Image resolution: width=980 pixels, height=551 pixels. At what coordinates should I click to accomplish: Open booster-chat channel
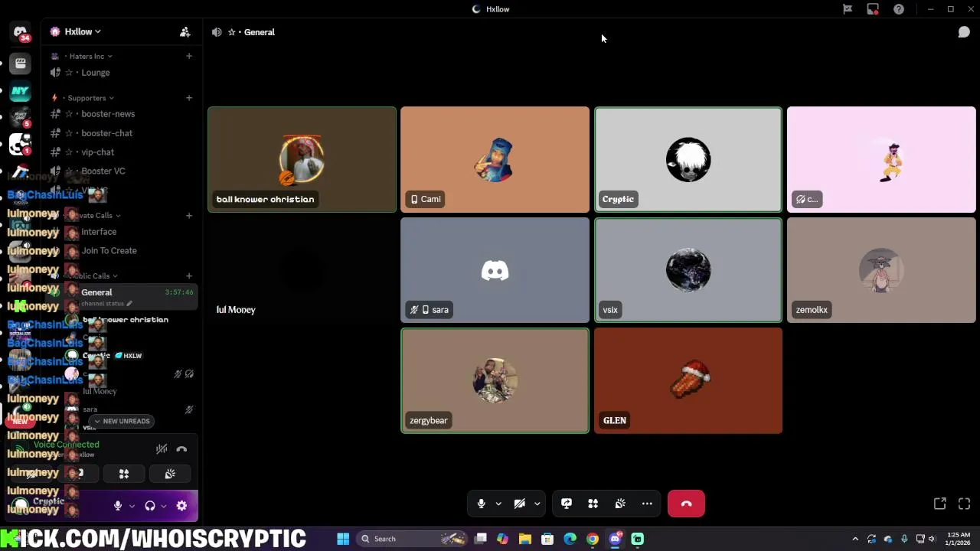[x=107, y=133]
